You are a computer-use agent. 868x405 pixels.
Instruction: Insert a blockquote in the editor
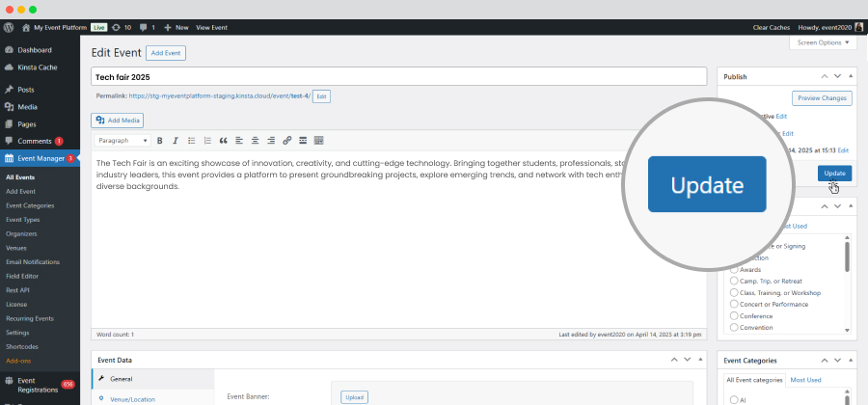coord(223,141)
